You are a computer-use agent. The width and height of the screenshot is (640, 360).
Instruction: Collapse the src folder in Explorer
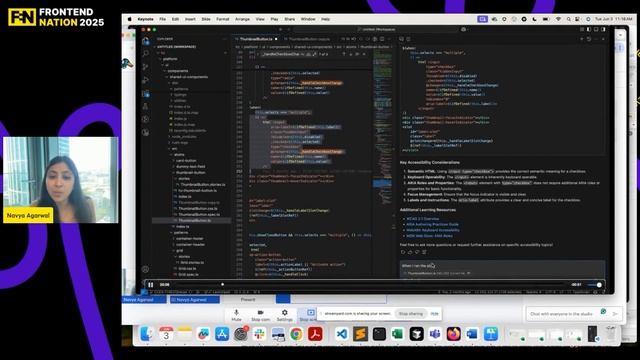coord(174,149)
